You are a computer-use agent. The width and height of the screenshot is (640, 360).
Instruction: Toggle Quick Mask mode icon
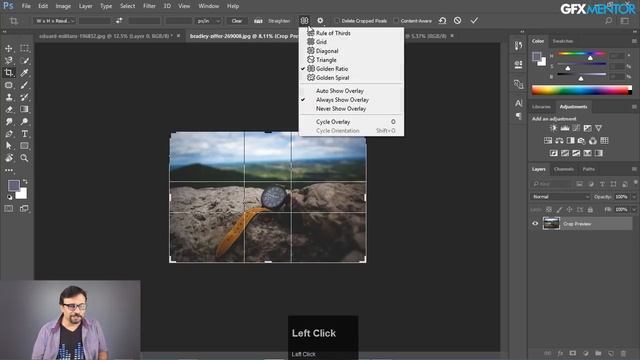tap(9, 209)
